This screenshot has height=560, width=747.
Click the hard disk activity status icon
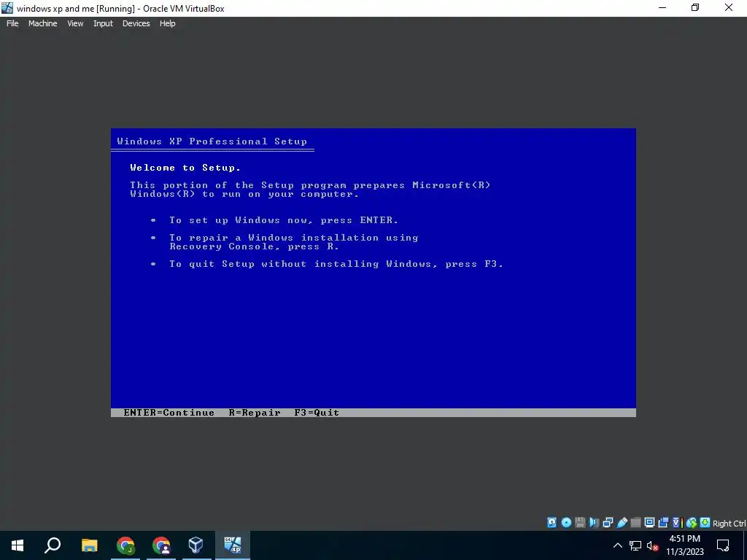pyautogui.click(x=551, y=523)
